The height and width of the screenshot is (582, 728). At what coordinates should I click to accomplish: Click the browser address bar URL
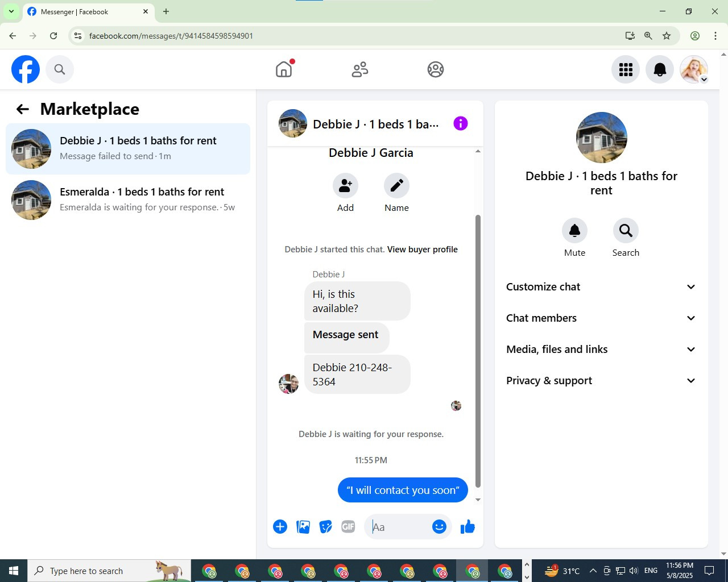(x=171, y=36)
